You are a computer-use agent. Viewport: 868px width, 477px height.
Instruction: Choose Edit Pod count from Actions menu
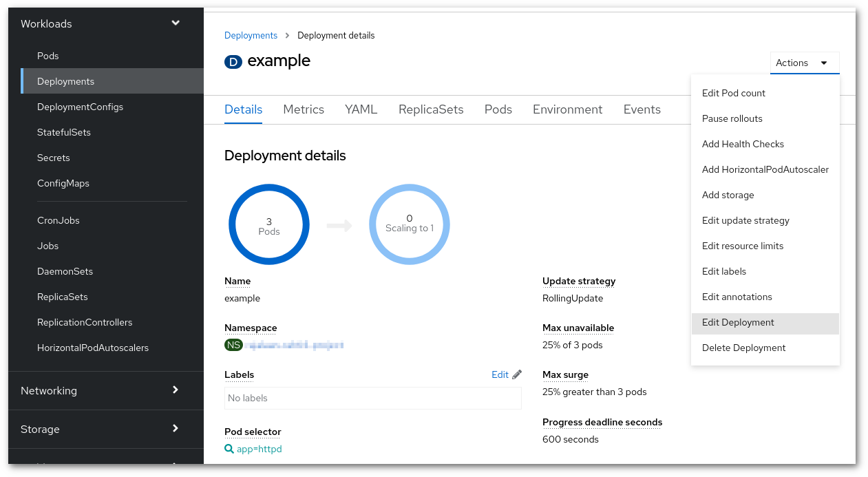[x=765, y=93]
